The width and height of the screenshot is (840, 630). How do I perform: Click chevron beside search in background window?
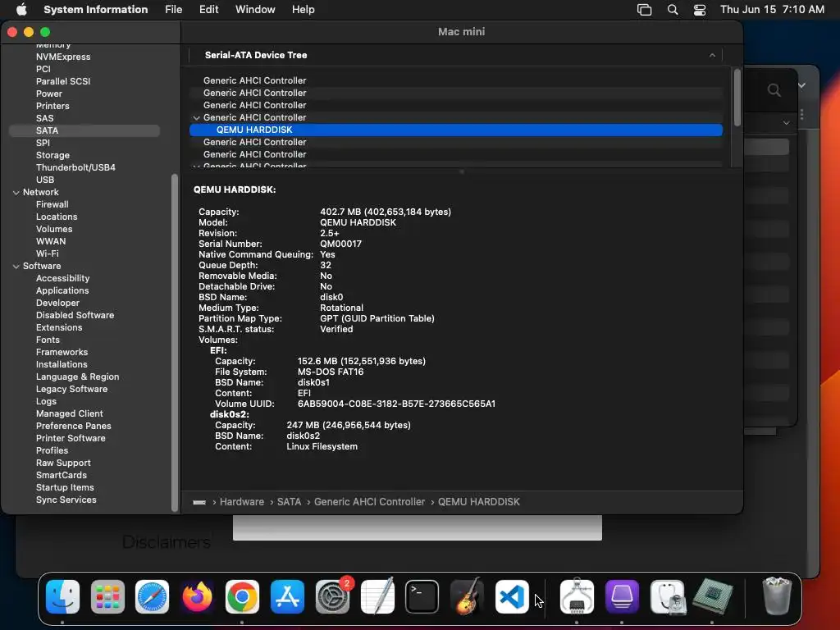[x=801, y=85]
